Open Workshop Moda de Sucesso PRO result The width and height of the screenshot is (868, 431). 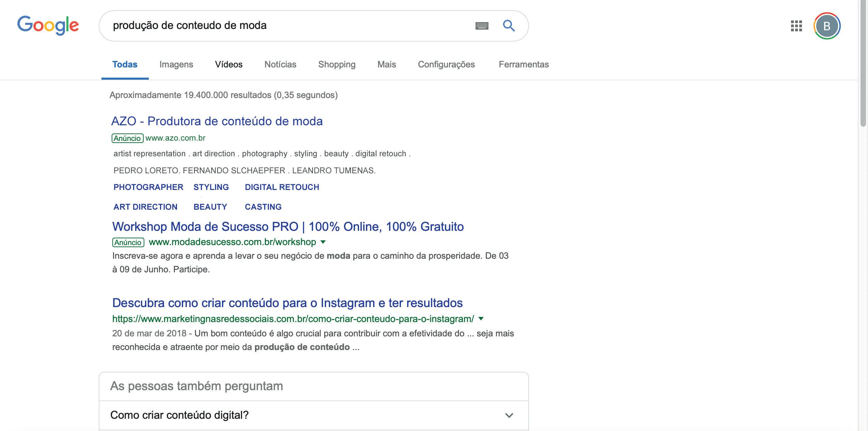click(288, 227)
